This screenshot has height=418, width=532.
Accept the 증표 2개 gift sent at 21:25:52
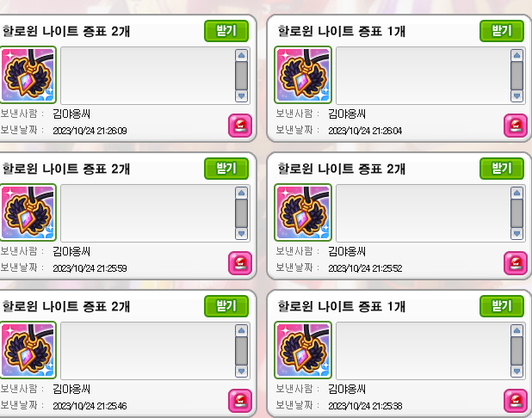502,169
